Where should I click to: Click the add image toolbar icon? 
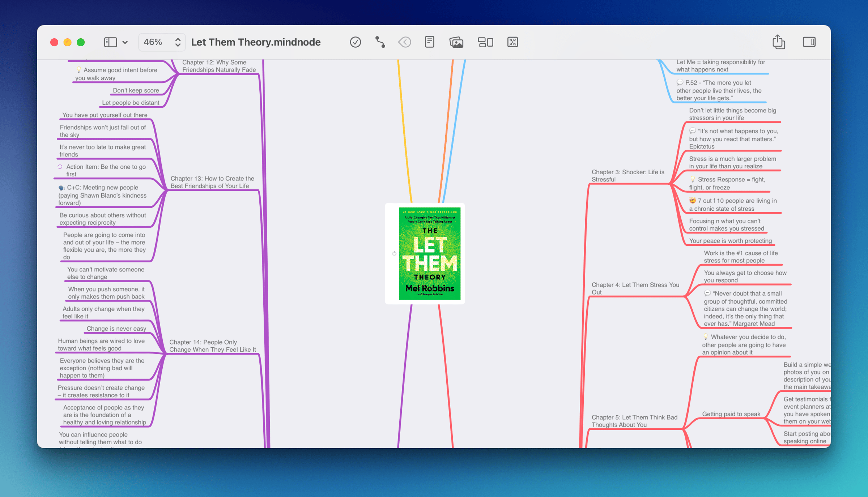(x=456, y=42)
